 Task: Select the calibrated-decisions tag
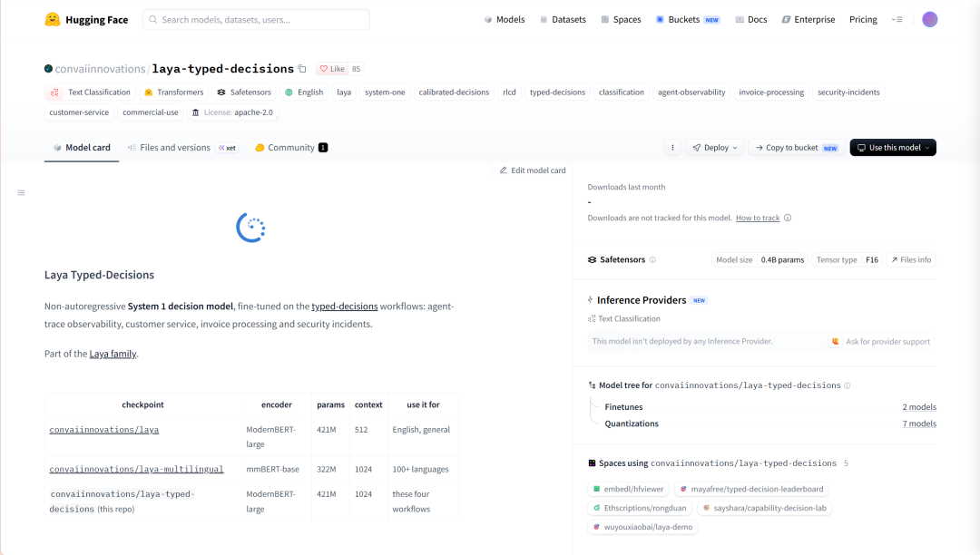pos(454,92)
